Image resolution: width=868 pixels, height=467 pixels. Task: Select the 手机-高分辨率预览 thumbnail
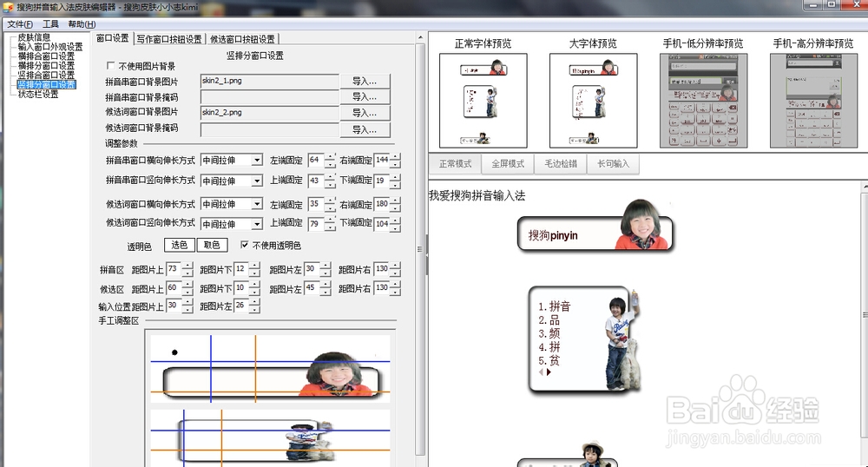coord(814,101)
